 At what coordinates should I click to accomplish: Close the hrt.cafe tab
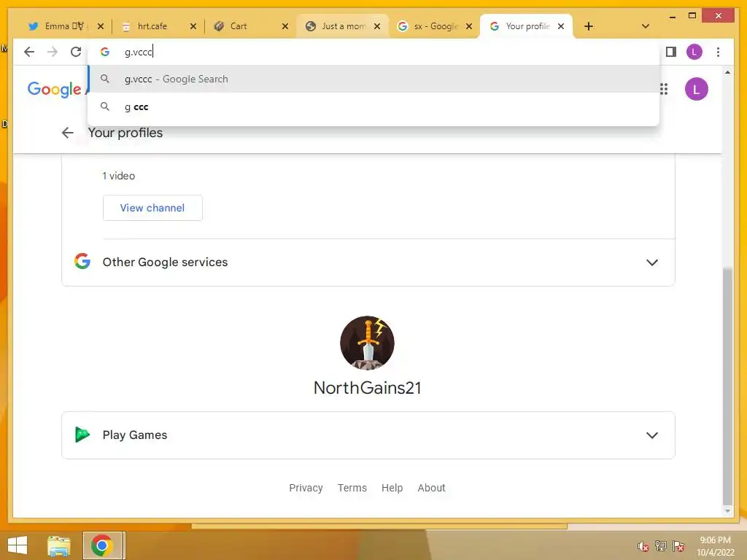click(193, 26)
